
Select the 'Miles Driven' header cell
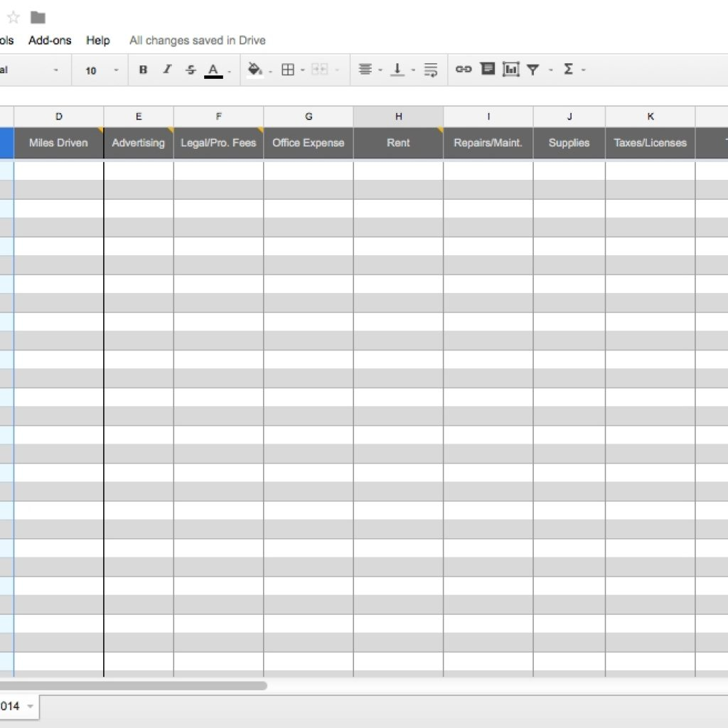coord(58,143)
